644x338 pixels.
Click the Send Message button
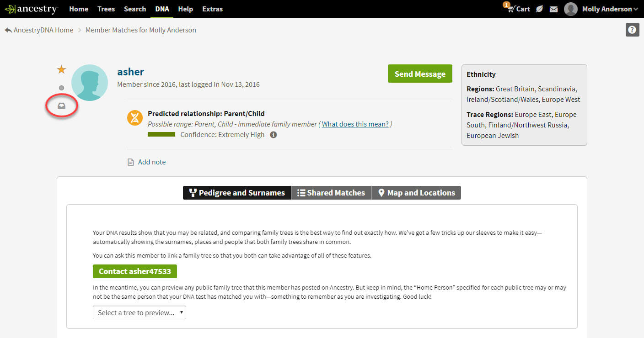click(x=420, y=74)
